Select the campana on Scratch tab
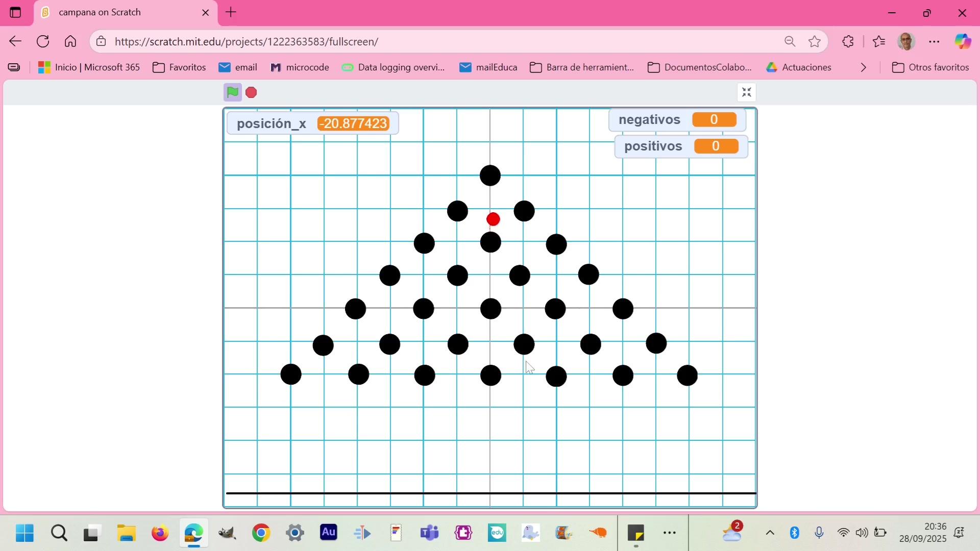 pyautogui.click(x=117, y=12)
